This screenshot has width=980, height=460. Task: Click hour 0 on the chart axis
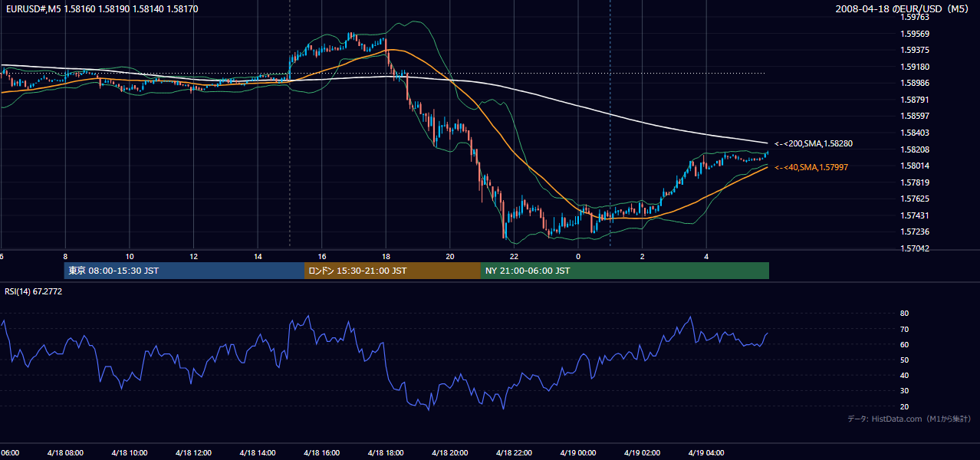(578, 256)
